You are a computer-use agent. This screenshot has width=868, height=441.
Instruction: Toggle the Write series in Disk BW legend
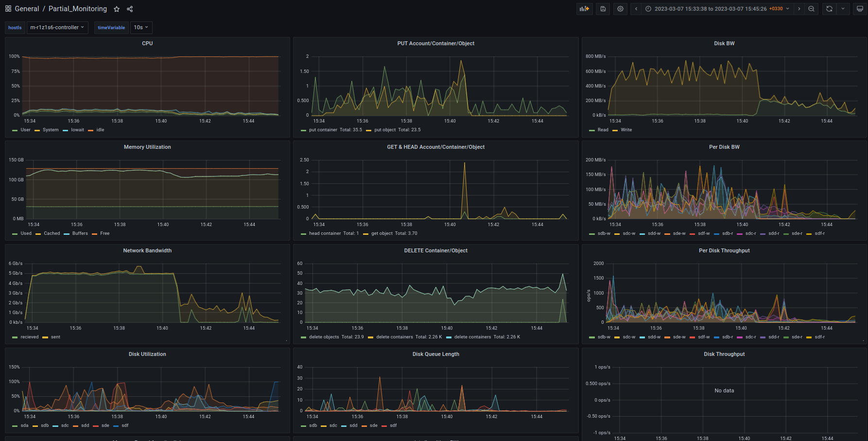pos(626,130)
